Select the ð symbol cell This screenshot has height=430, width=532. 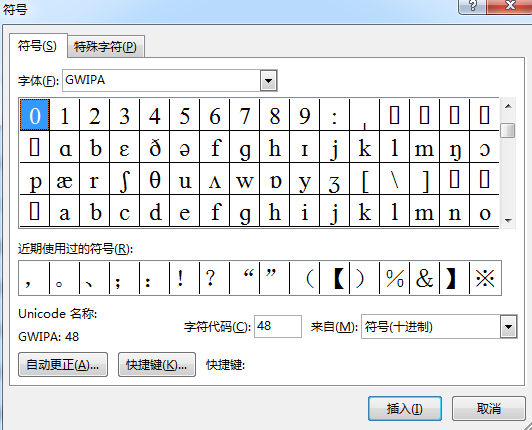[x=155, y=147]
